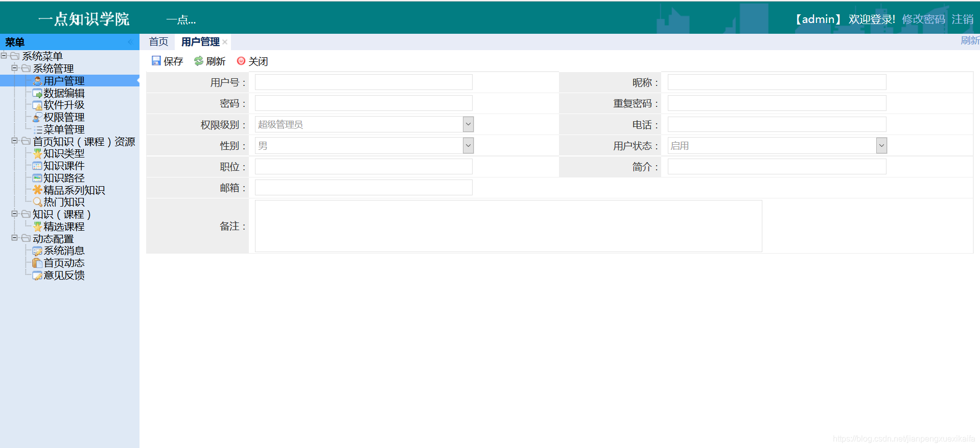The width and height of the screenshot is (980, 448).
Task: Click the 系统消息 icon in tree
Action: pos(37,251)
